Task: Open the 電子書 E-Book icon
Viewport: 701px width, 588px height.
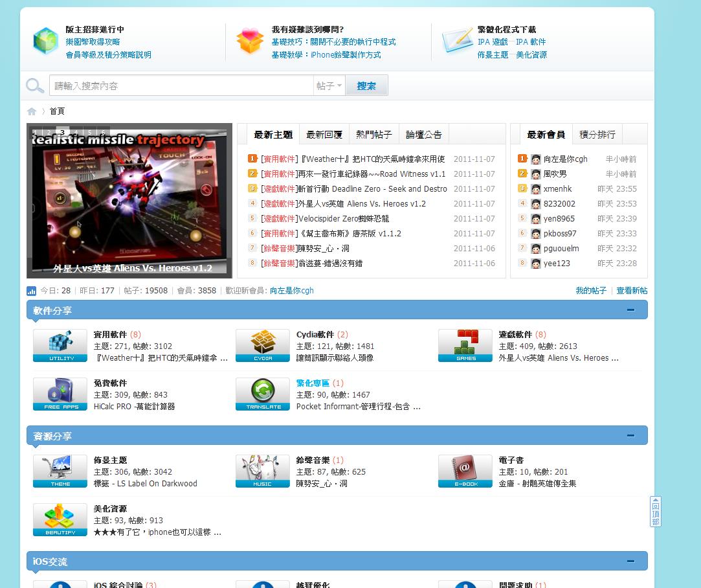Action: [465, 471]
